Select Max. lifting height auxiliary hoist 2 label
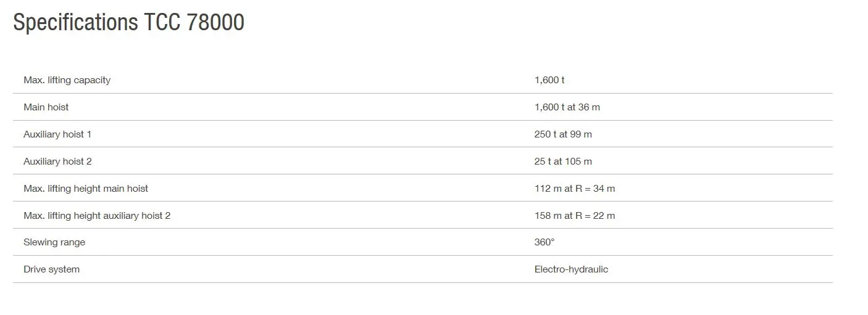Screen dimensions: 868x315 click(97, 216)
